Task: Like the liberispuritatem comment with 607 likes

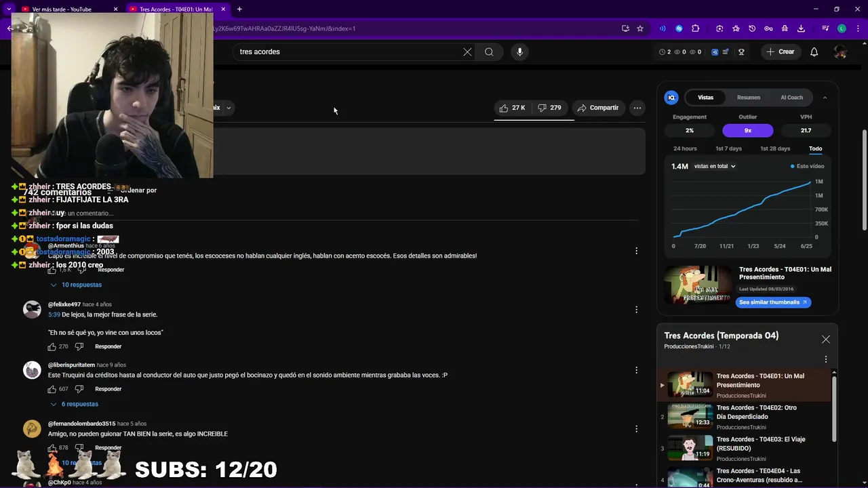Action: (x=52, y=389)
